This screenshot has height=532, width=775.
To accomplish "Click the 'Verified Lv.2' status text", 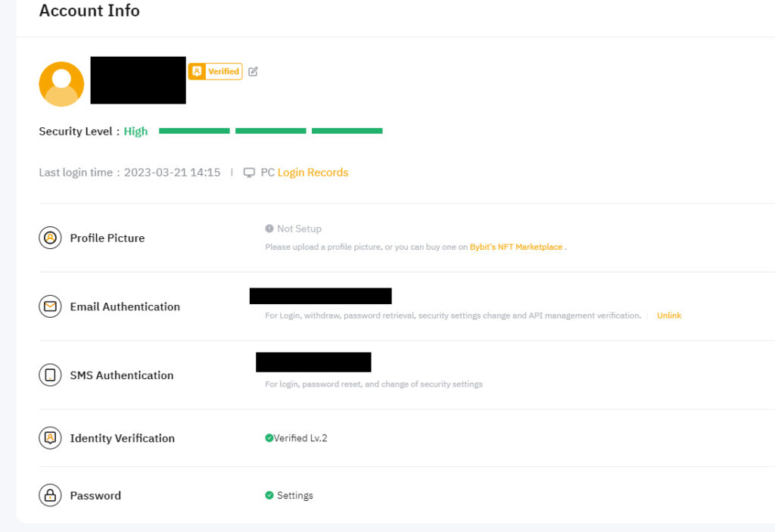I will click(300, 438).
